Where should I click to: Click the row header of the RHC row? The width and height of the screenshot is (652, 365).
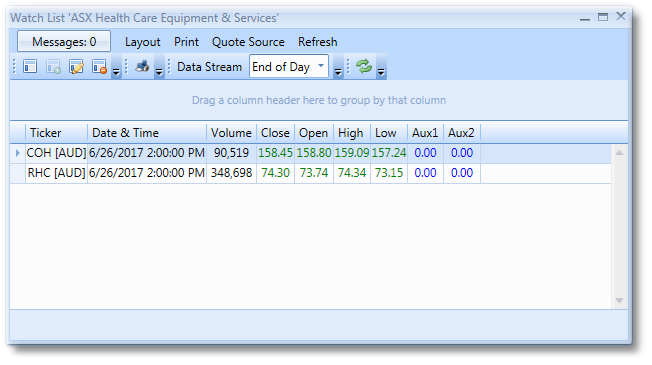tap(17, 173)
